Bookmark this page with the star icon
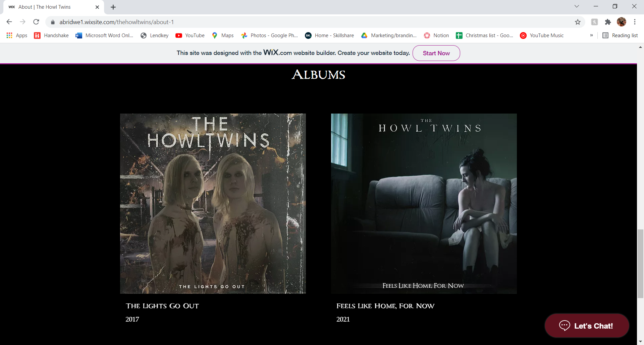 (x=578, y=22)
